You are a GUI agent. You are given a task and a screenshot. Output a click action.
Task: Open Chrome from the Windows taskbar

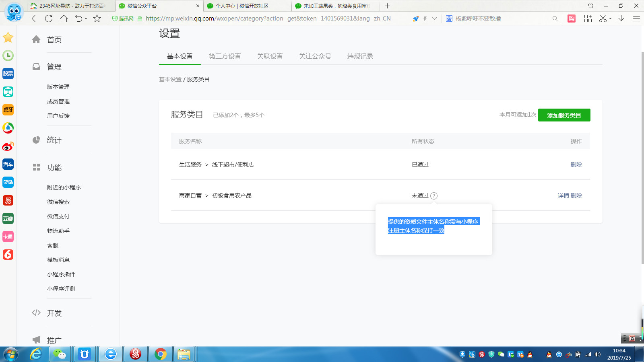(160, 354)
